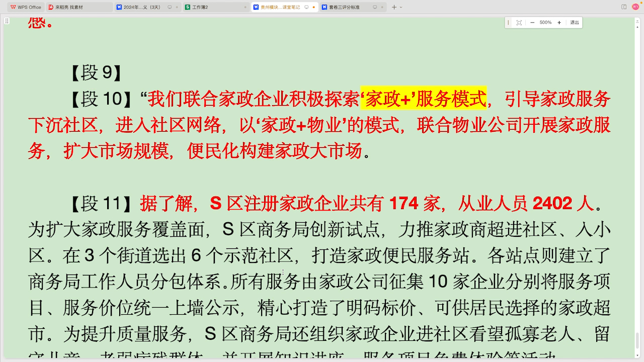644x362 pixels.
Task: Click the Word icon on 套卷三评分标准 tab
Action: [324, 8]
